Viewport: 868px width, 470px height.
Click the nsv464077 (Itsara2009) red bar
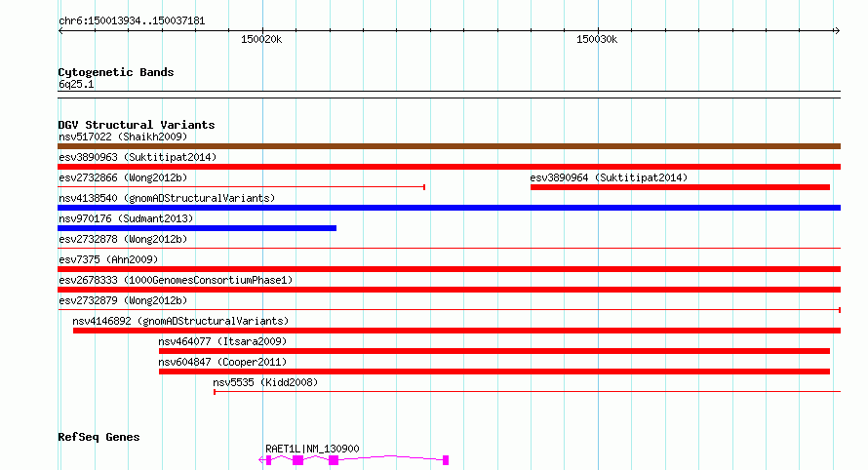coord(494,351)
